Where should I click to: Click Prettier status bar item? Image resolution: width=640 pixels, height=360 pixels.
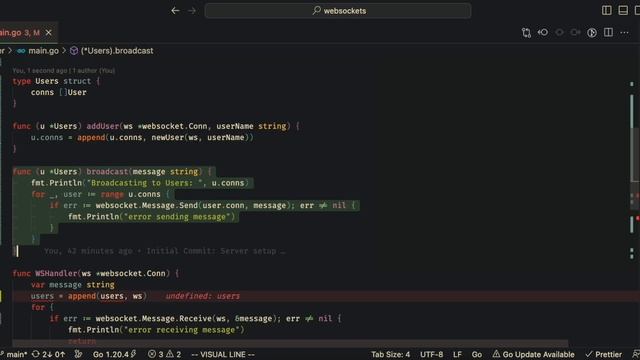point(604,354)
